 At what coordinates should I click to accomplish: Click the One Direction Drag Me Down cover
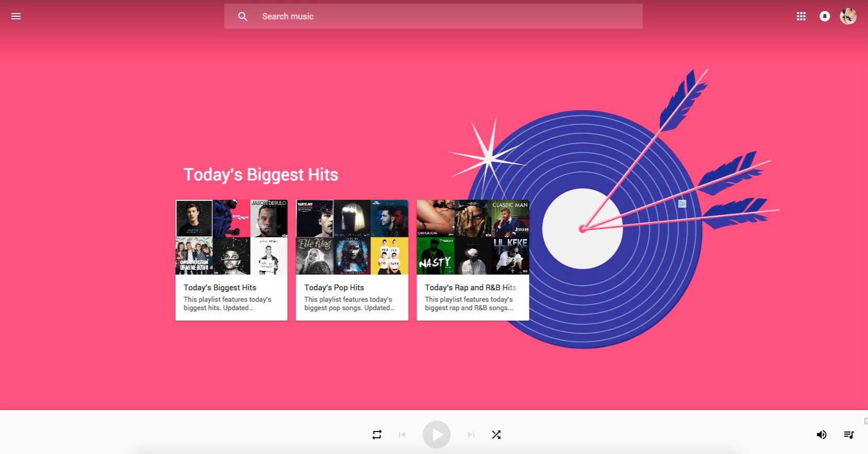pyautogui.click(x=194, y=256)
